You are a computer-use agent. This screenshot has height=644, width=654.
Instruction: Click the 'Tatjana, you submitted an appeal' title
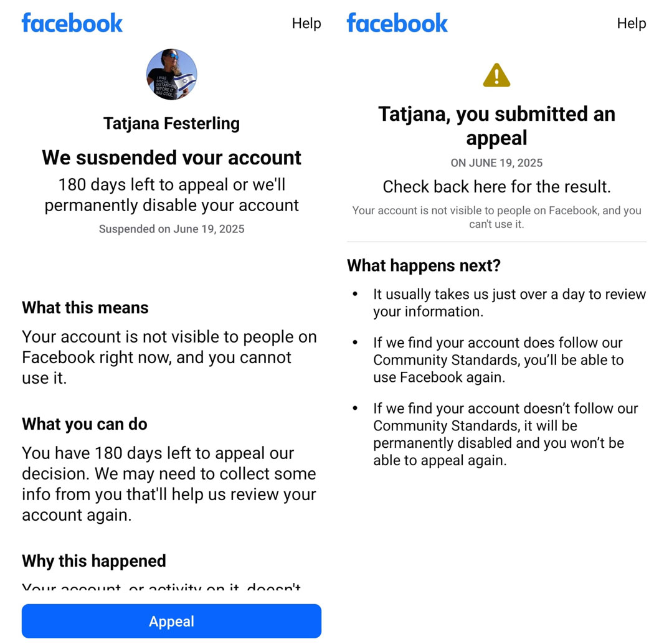(x=496, y=126)
